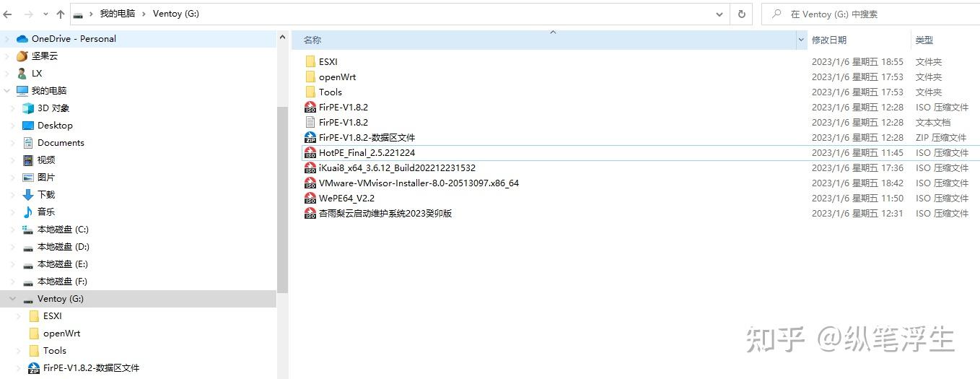Screen dimensions: 980x379
Task: Go up one folder level
Action: pos(60,14)
